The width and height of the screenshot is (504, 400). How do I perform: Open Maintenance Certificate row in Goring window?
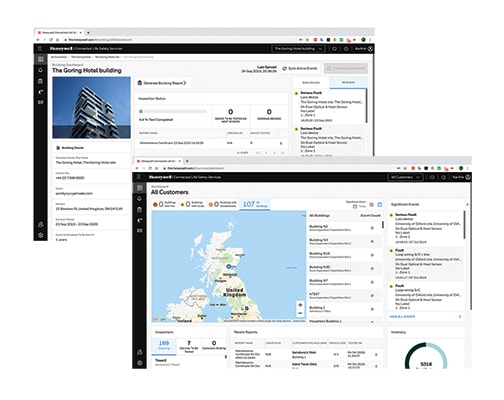click(x=212, y=143)
